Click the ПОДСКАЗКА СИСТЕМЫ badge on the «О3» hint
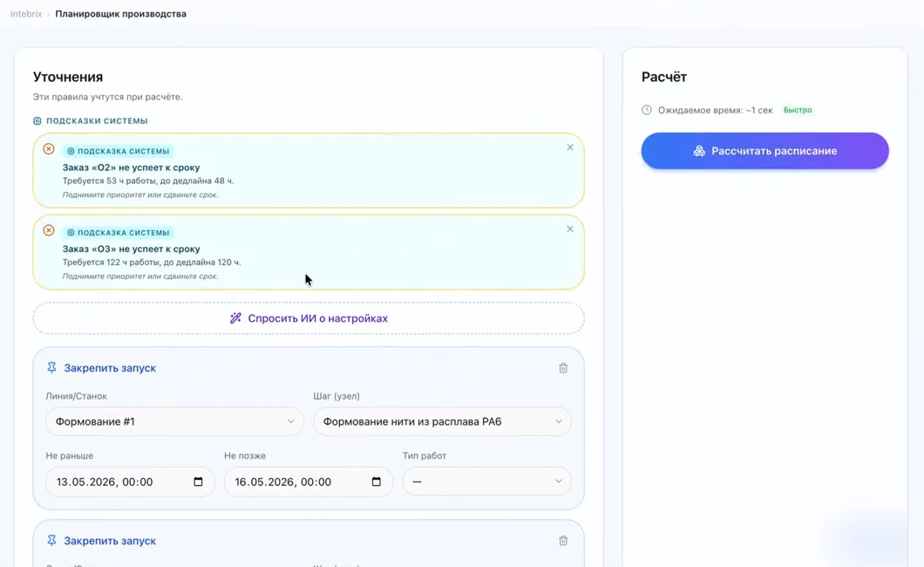Screen dimensions: 924x567 [x=119, y=232]
